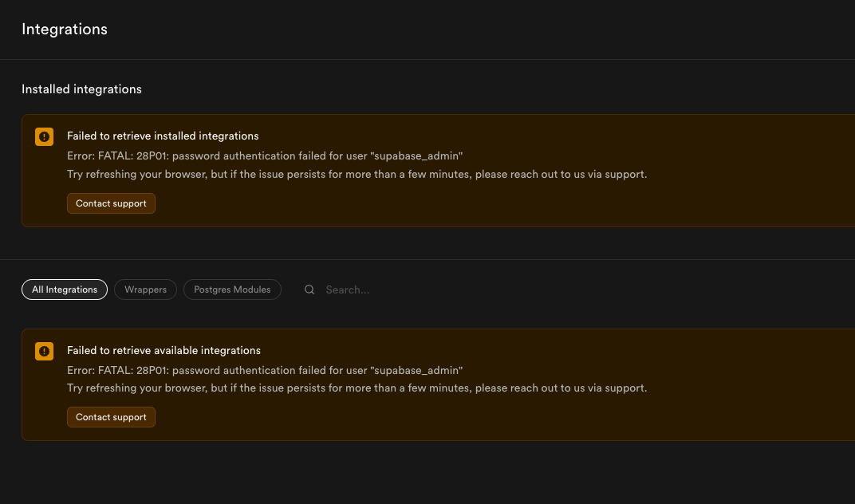Click the Integrations page heading
This screenshot has height=504, width=855.
[x=65, y=30]
